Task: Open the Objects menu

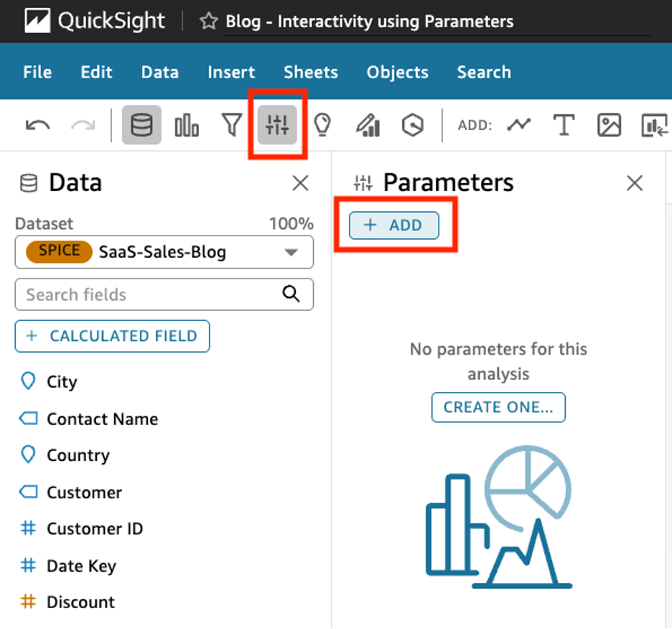Action: (397, 72)
